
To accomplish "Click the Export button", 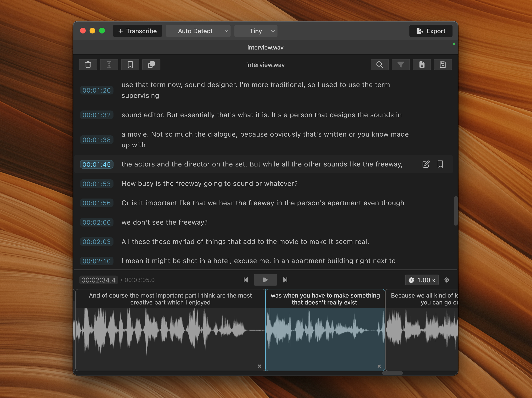I will [431, 31].
